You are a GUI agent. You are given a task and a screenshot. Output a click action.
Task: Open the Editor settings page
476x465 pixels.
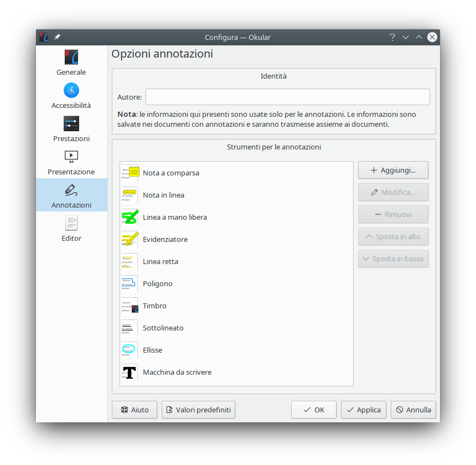pos(71,228)
